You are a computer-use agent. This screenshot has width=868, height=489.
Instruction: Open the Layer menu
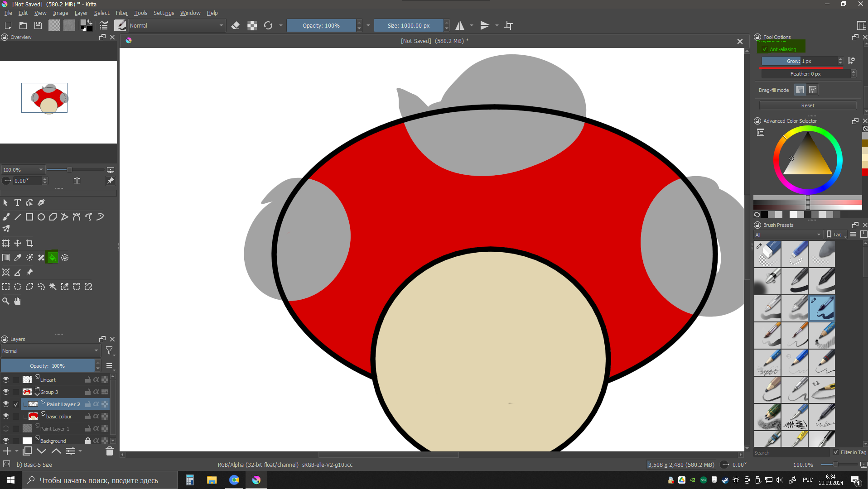81,13
